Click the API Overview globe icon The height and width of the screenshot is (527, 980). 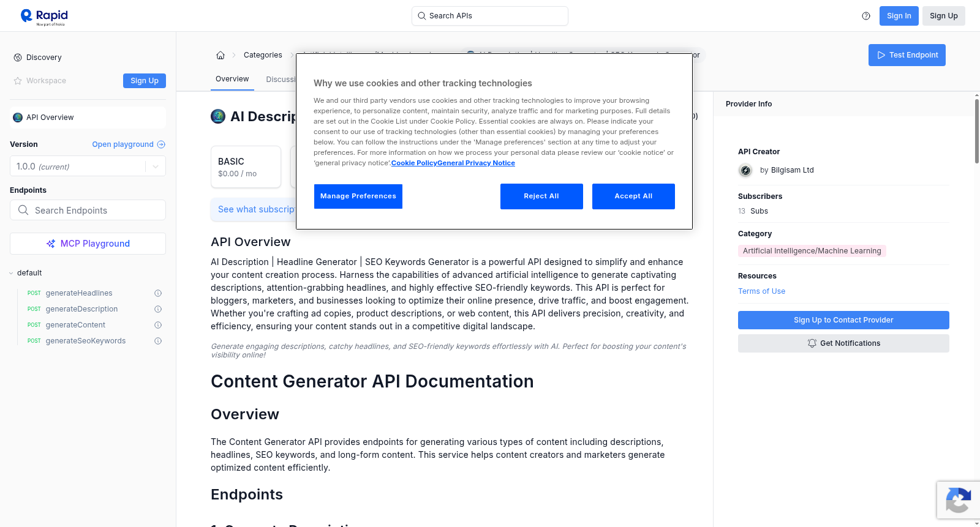pos(18,118)
